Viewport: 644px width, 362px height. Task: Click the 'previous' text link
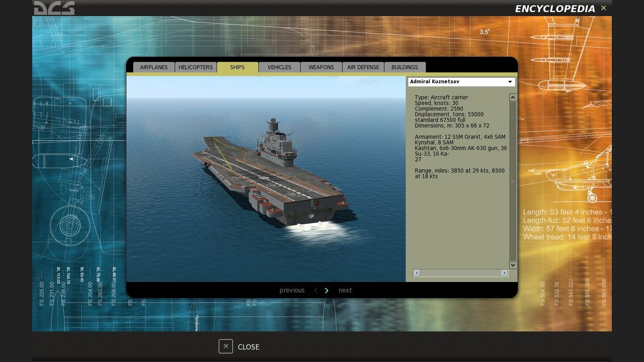click(292, 290)
